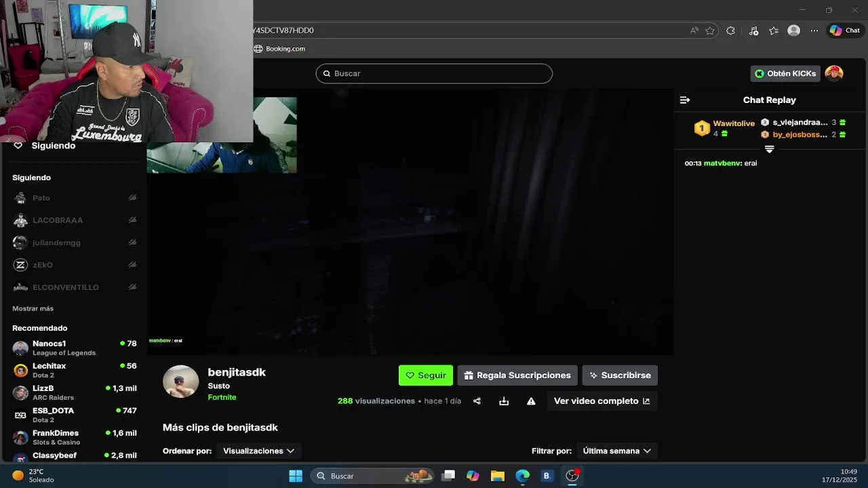Image resolution: width=868 pixels, height=488 pixels.
Task: Open recommended channel Nanocs1
Action: [75, 348]
